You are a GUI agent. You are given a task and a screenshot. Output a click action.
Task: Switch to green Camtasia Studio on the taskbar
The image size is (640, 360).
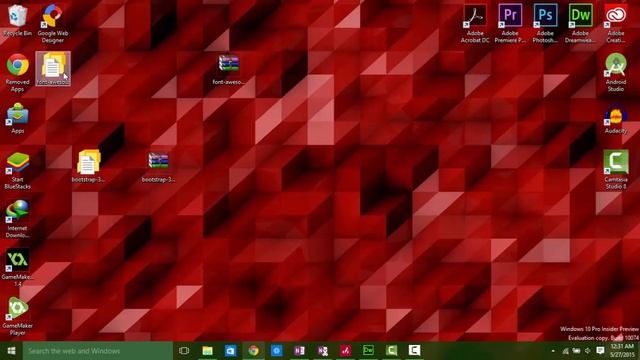(391, 351)
